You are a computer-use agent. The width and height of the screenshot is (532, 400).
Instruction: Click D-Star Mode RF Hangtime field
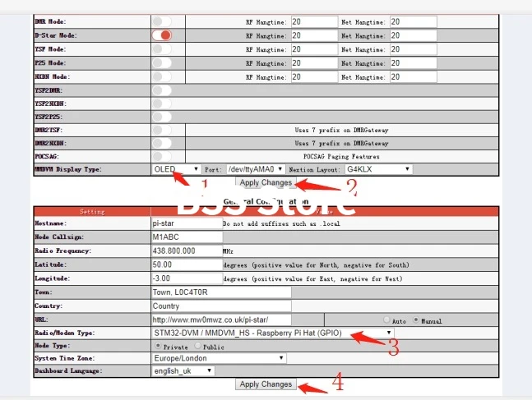coord(315,35)
